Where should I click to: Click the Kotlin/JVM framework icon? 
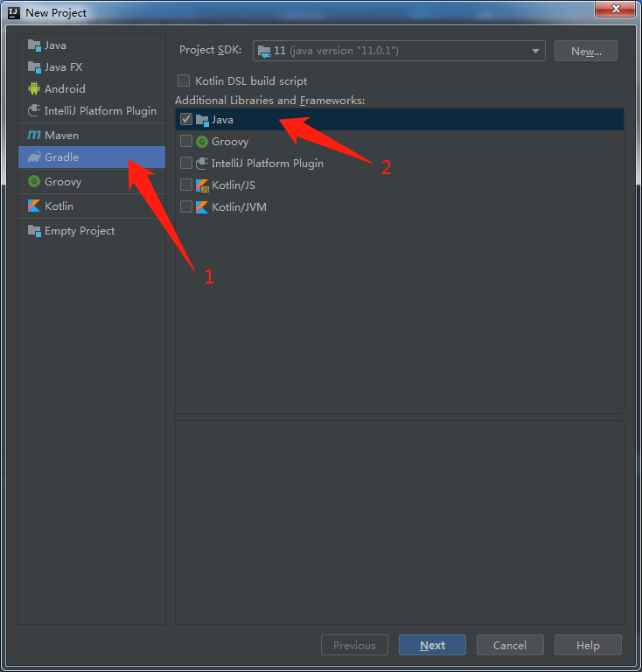pyautogui.click(x=202, y=207)
